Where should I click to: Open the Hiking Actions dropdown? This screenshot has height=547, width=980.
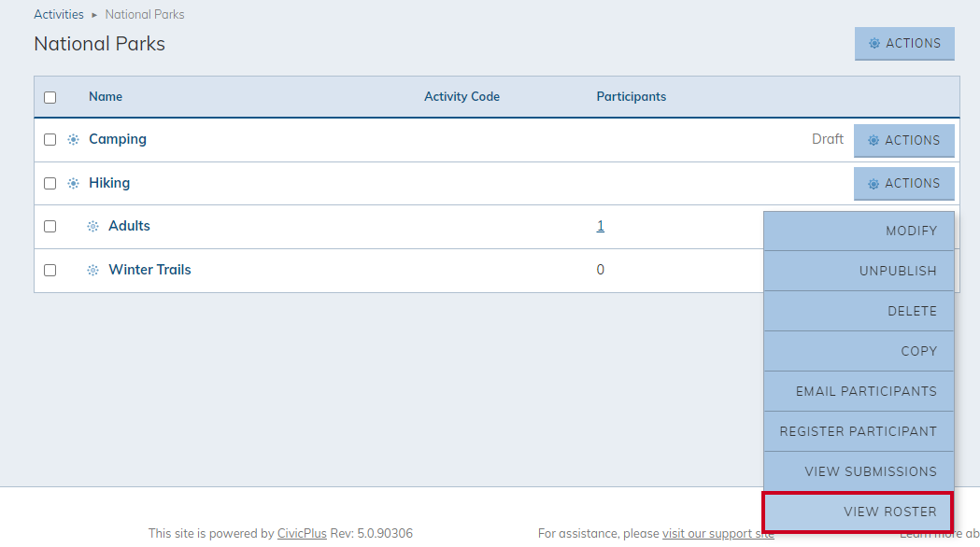click(x=903, y=184)
